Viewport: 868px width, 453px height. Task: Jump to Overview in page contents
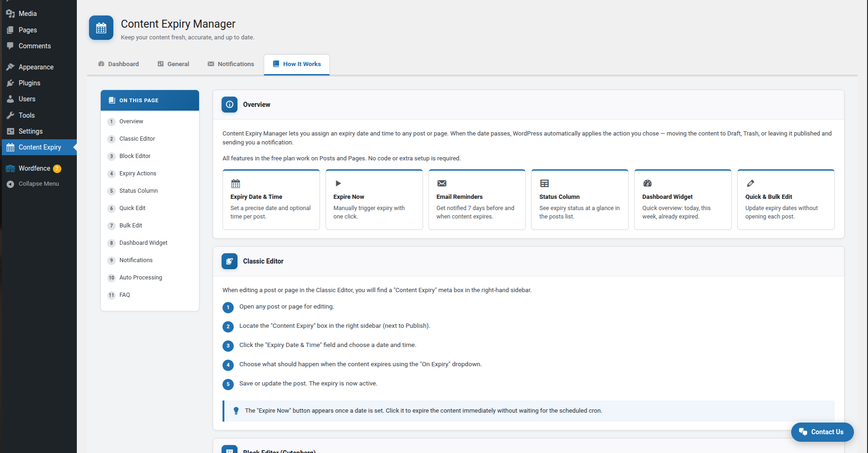(150, 121)
